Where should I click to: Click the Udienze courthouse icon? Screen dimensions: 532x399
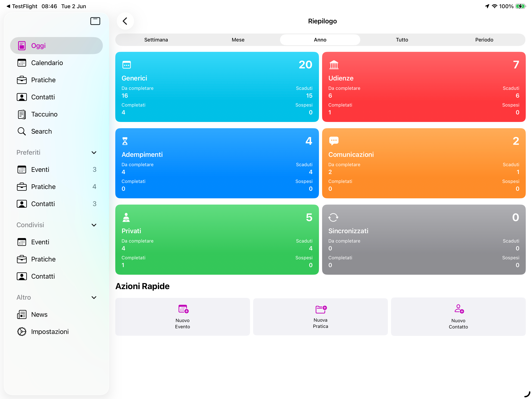click(x=334, y=65)
